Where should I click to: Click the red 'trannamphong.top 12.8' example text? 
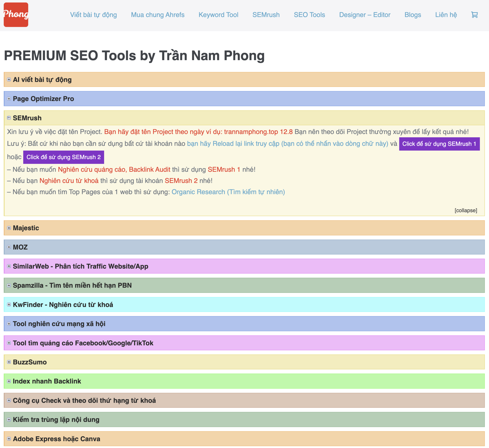[258, 132]
